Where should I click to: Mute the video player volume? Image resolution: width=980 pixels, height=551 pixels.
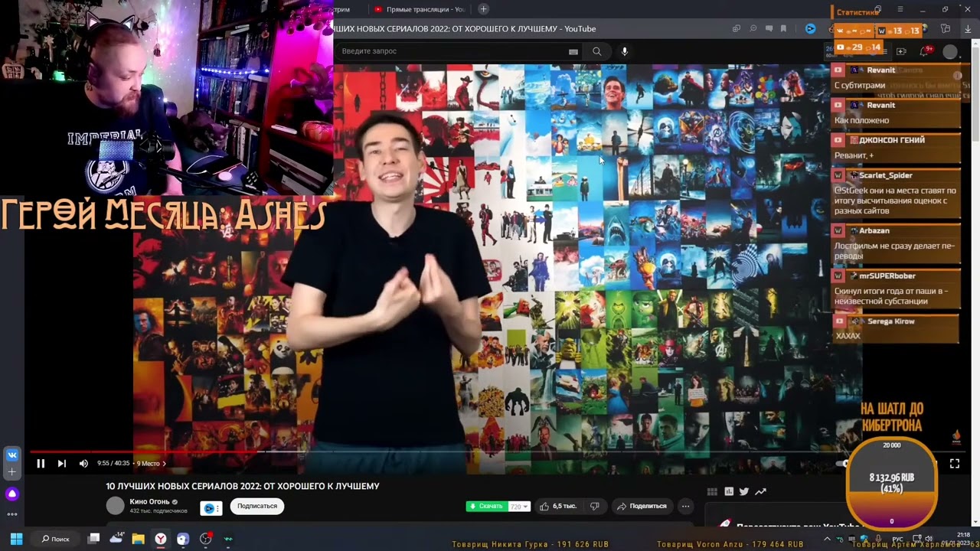(x=83, y=463)
